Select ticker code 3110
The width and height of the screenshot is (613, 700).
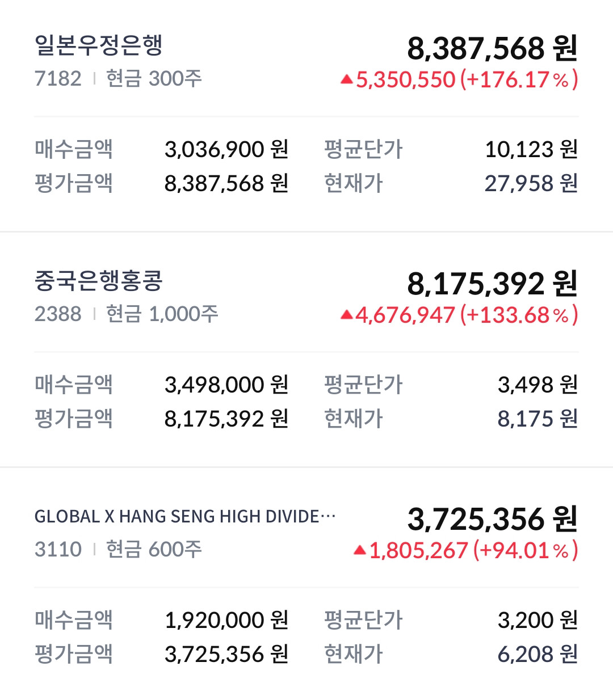pyautogui.click(x=58, y=549)
